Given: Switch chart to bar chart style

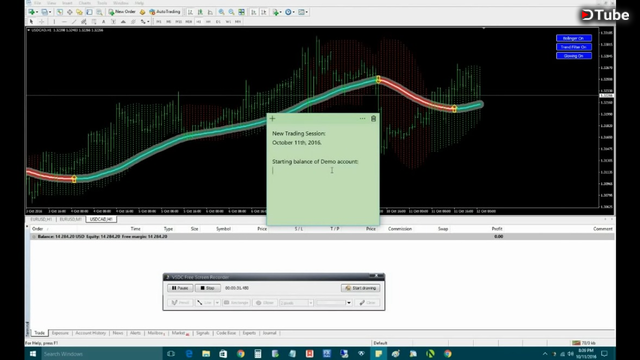Looking at the screenshot, I should [190, 12].
